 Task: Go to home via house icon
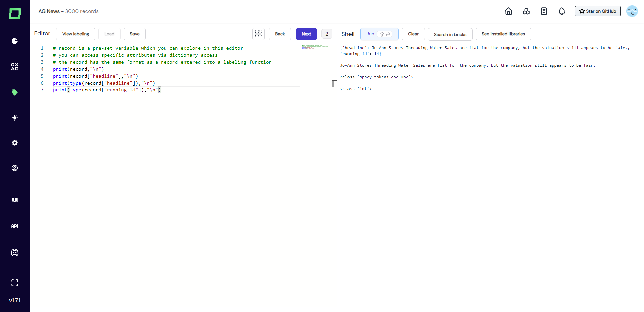pos(508,11)
